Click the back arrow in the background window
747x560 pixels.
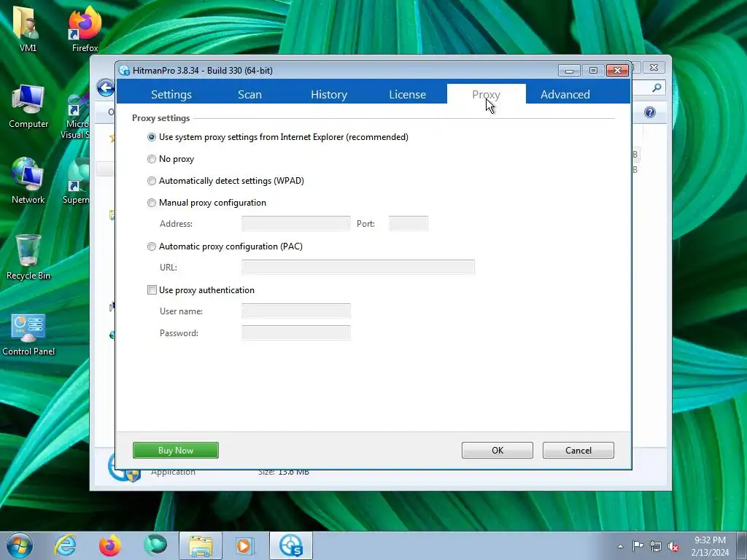(x=105, y=87)
